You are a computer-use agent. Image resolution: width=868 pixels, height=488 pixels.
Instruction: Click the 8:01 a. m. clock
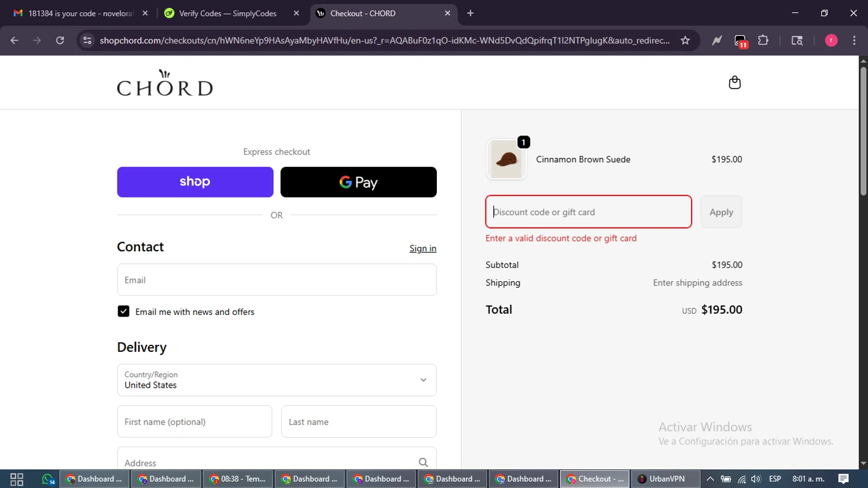pos(808,479)
